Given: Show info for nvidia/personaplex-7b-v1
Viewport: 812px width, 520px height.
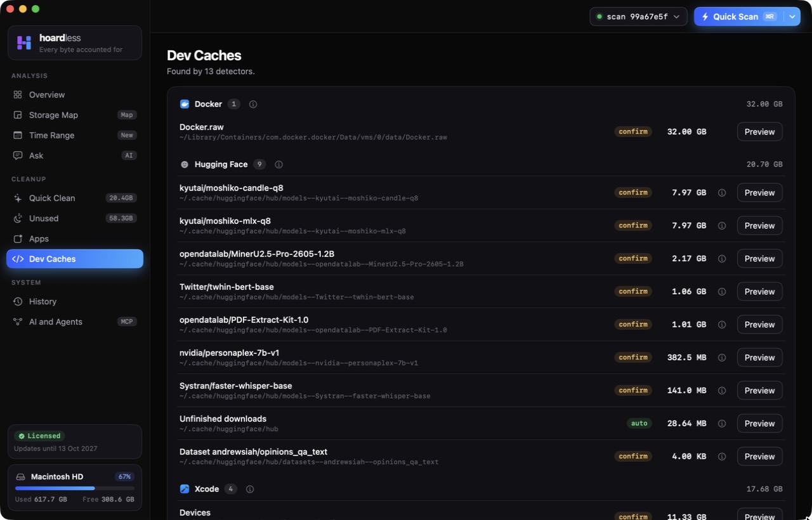Looking at the screenshot, I should point(722,358).
